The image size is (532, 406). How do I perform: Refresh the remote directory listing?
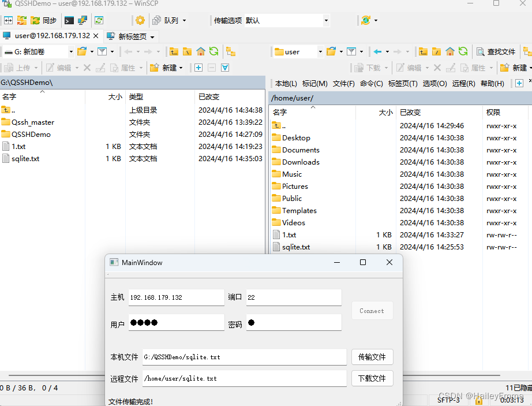coord(463,51)
